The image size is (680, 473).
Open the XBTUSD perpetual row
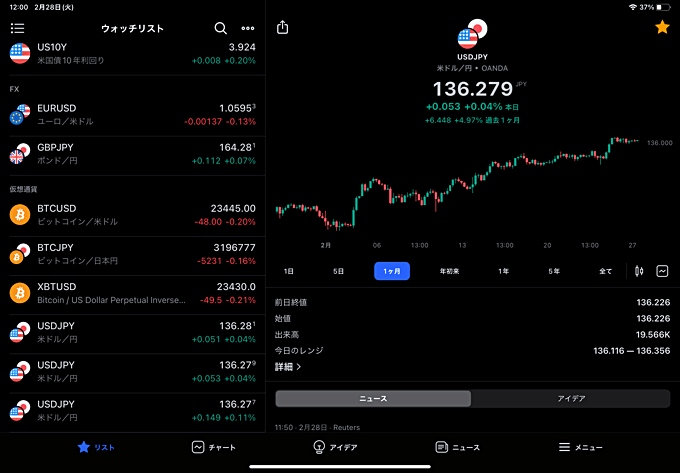tap(133, 293)
